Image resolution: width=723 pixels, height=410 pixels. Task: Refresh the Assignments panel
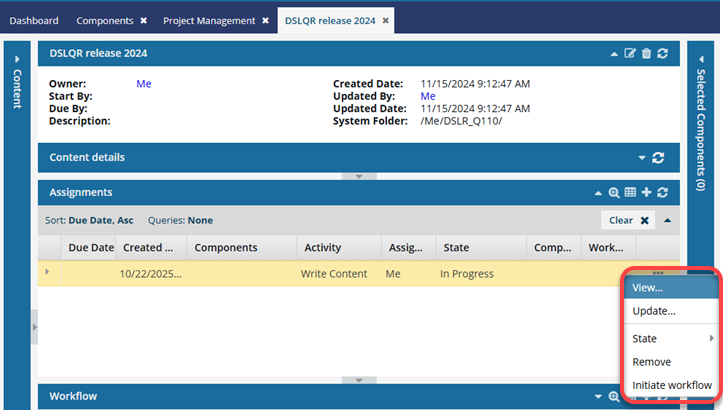pos(662,192)
